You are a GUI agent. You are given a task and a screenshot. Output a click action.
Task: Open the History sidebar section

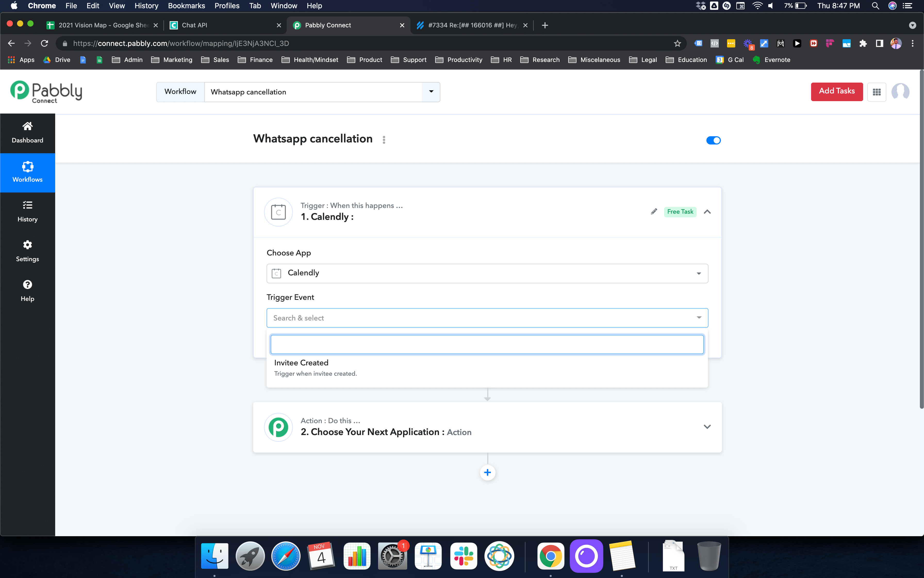[28, 212]
